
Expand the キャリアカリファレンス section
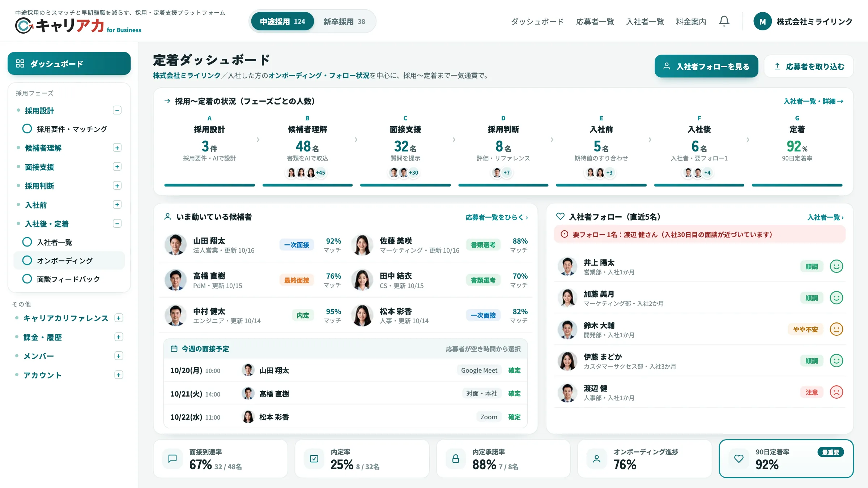point(119,318)
